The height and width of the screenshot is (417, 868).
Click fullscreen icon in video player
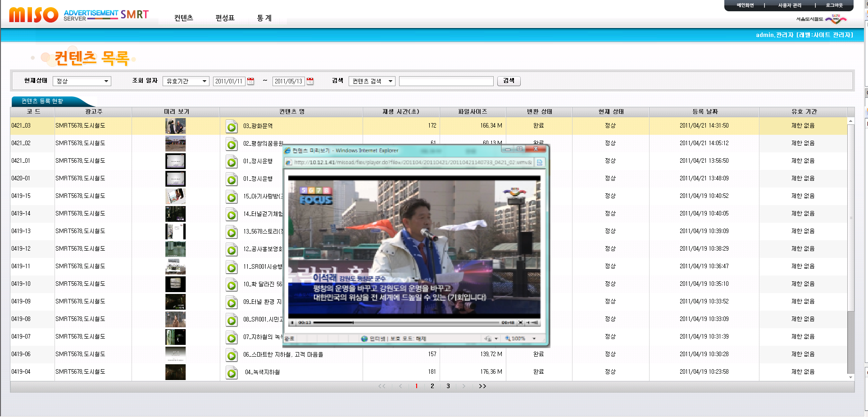(x=521, y=322)
